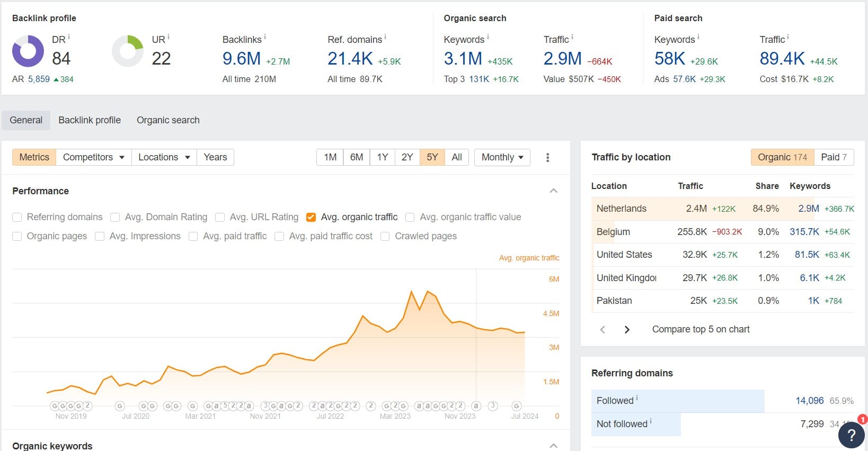Click the info icon beside Backlinks
This screenshot has height=451, width=868.
(265, 37)
